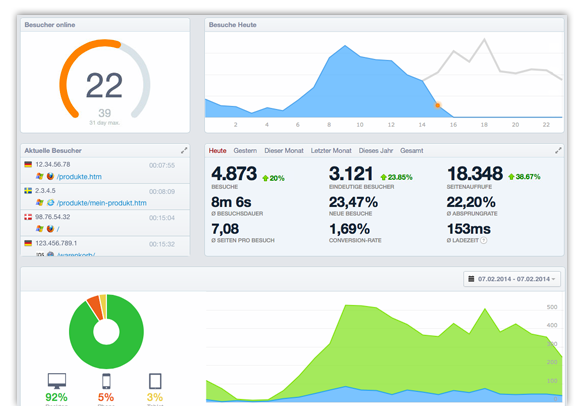Viewport: 585px width, 406px height.
Task: Click the desktop monitor icon above 92%
Action: (57, 381)
